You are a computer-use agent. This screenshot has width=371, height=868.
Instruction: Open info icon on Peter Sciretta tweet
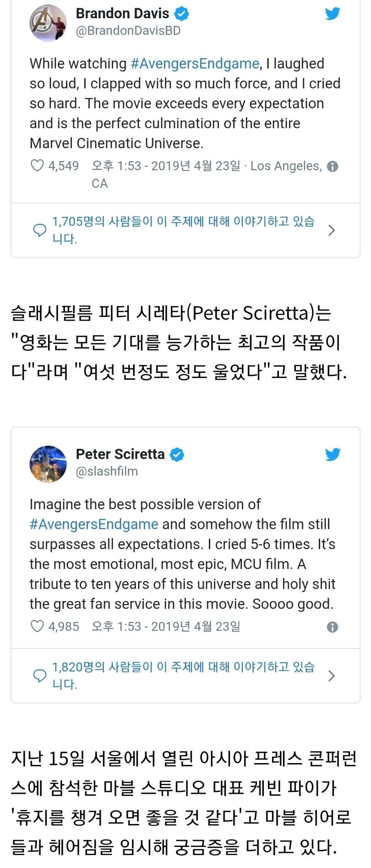point(333,627)
